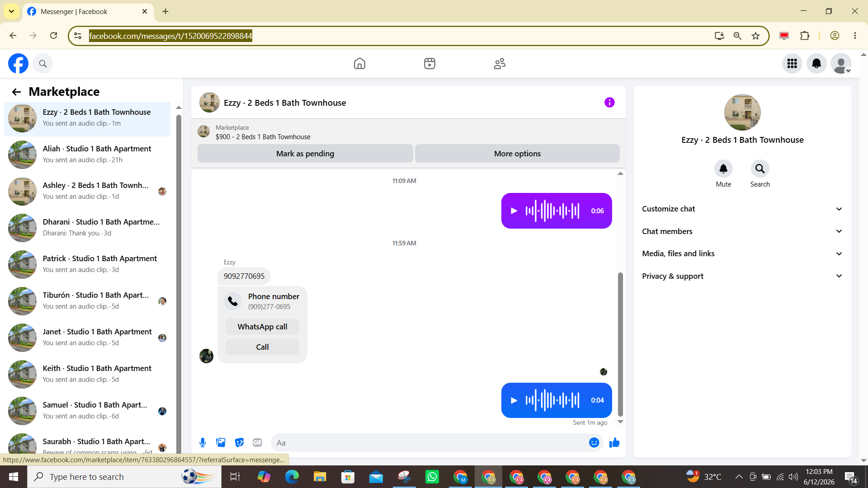Screen dimensions: 868x488
Task: Open Patrick Studio 1 Bath Apartment chat
Action: 87,264
